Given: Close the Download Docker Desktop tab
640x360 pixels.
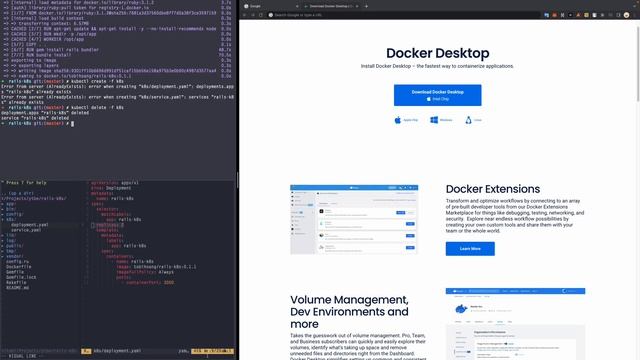Looking at the screenshot, I should [x=357, y=6].
